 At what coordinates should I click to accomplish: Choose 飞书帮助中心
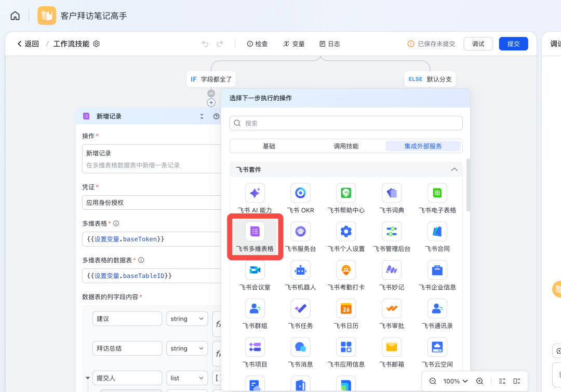tap(346, 198)
